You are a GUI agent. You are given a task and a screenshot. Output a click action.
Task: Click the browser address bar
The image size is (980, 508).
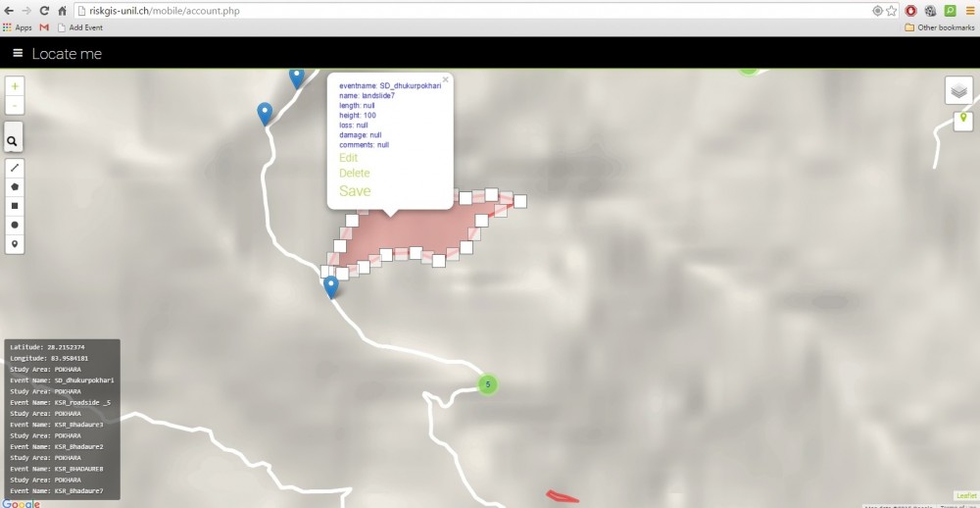coord(470,10)
